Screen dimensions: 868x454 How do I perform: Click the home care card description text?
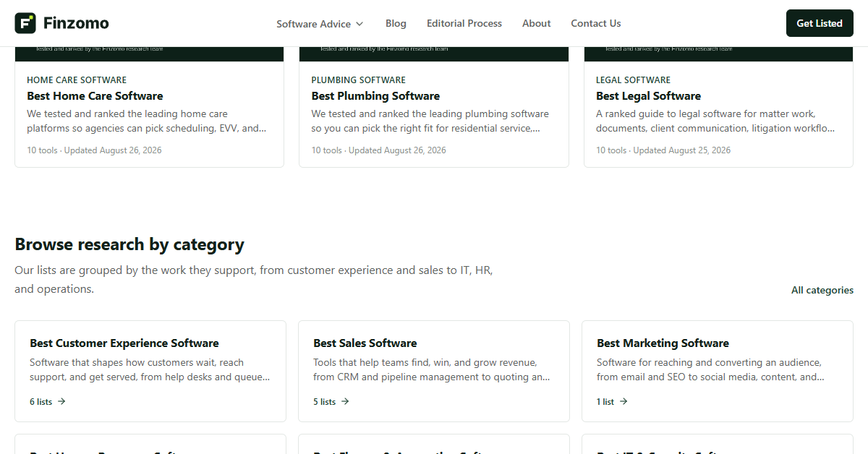147,121
